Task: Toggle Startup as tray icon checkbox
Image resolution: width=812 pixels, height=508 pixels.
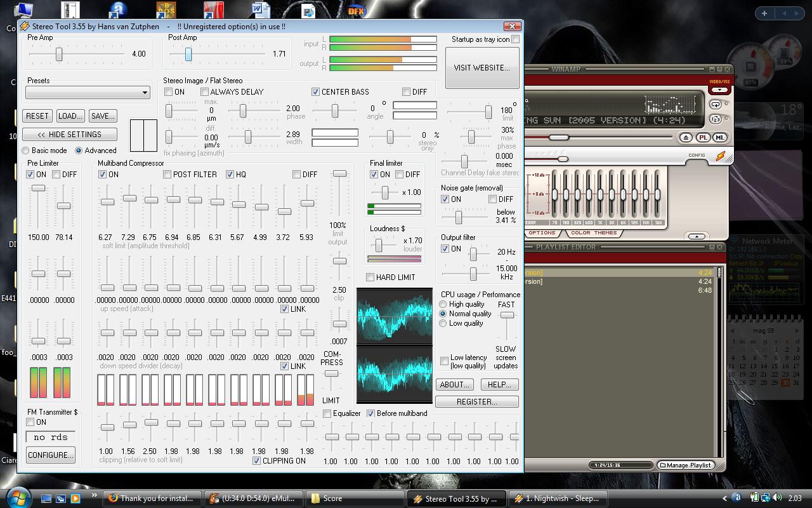Action: coord(516,39)
